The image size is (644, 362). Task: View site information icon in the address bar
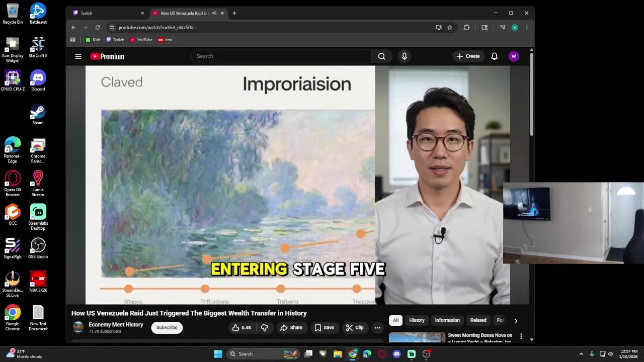pos(112,28)
